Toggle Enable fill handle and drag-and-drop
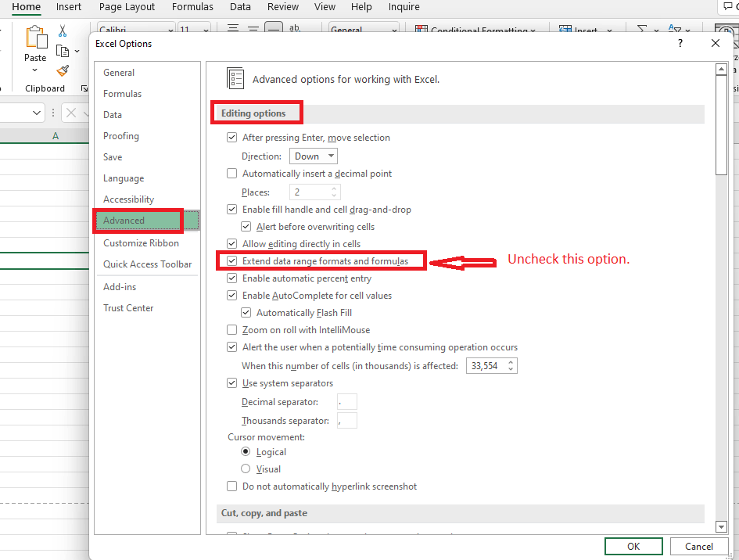Screen dimensions: 739x560 [232, 210]
